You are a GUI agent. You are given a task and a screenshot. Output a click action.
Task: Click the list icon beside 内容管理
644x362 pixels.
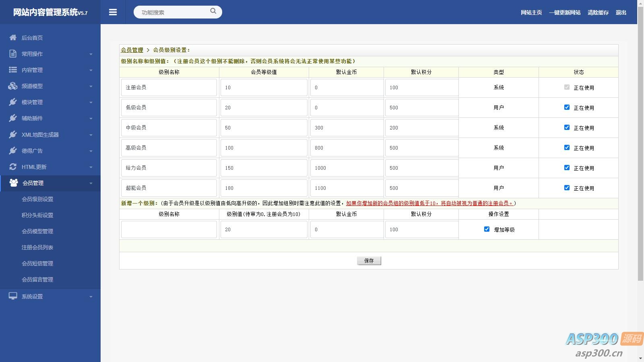point(13,70)
